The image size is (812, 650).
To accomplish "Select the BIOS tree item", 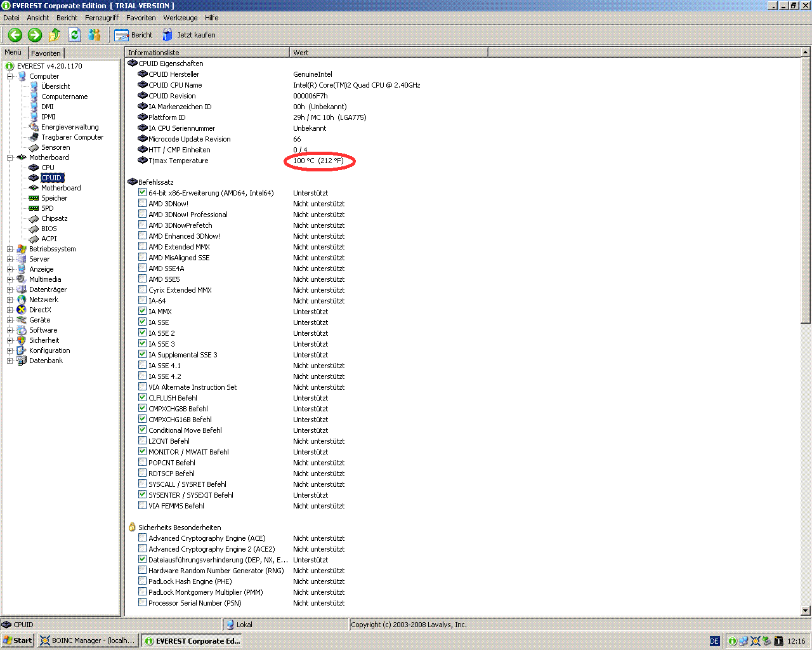I will pos(49,229).
